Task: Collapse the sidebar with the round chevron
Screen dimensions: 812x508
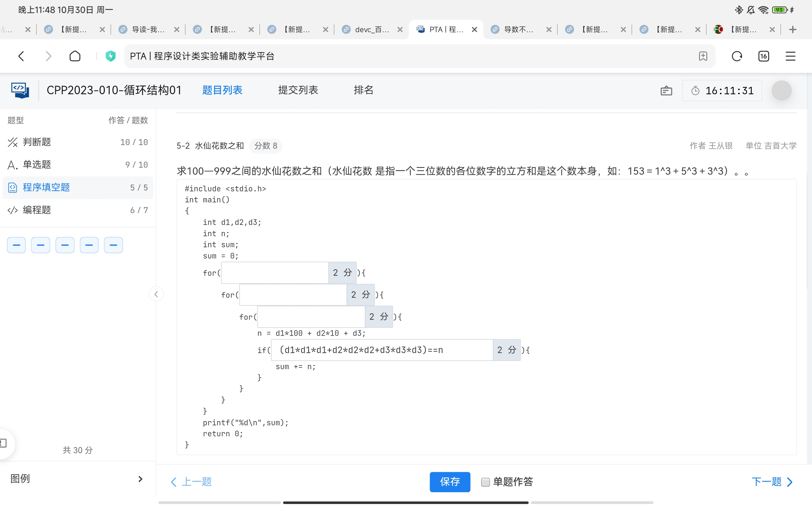Action: [156, 294]
